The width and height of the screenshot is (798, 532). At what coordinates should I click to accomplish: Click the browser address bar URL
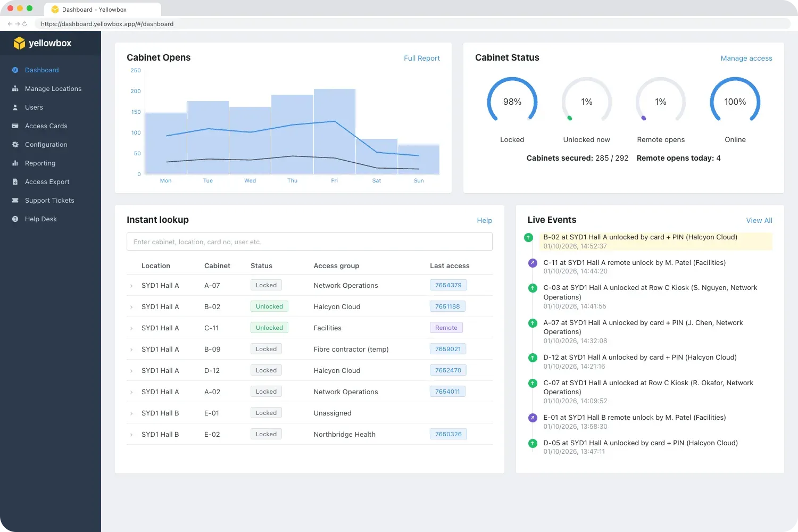[x=107, y=24]
